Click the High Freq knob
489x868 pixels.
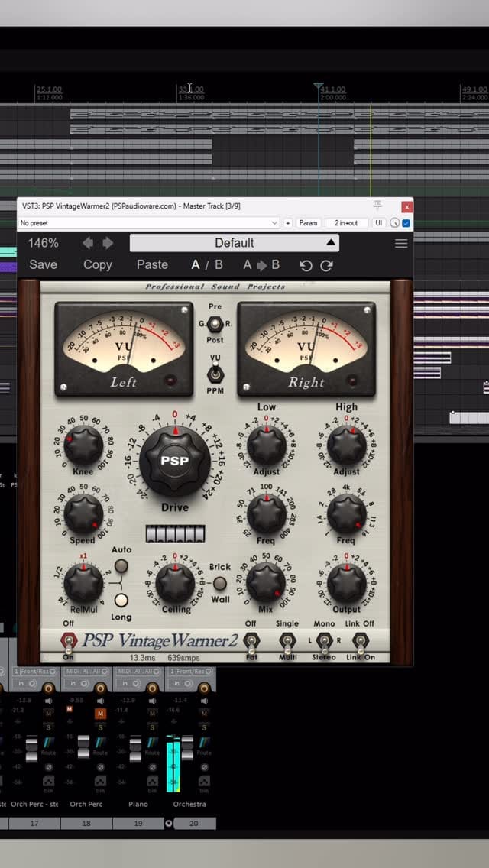[x=347, y=515]
